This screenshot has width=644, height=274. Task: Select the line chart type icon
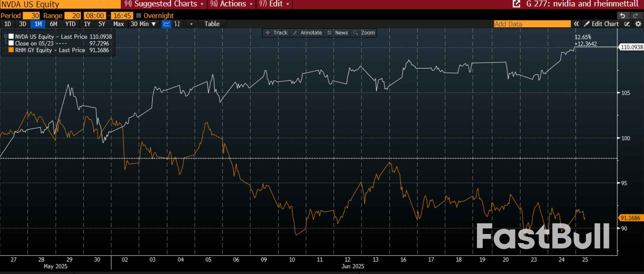coord(166,24)
